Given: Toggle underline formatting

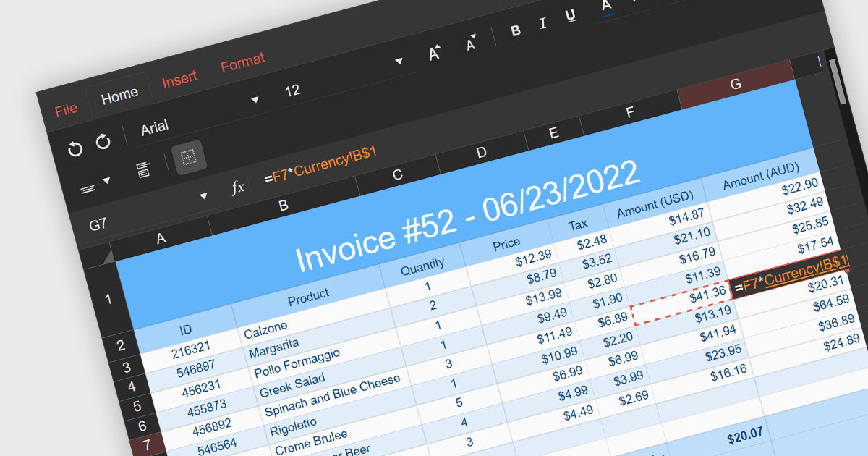Looking at the screenshot, I should pyautogui.click(x=571, y=16).
